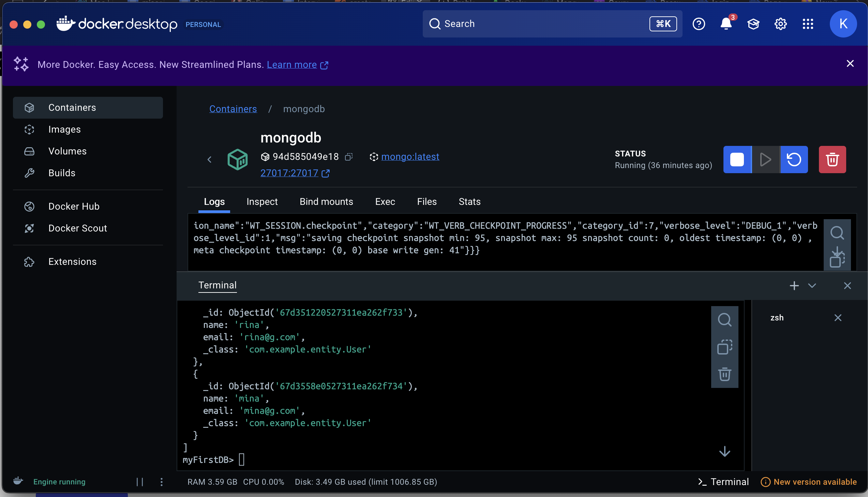
Task: Click the Containers breadcrumb link
Action: pos(233,109)
